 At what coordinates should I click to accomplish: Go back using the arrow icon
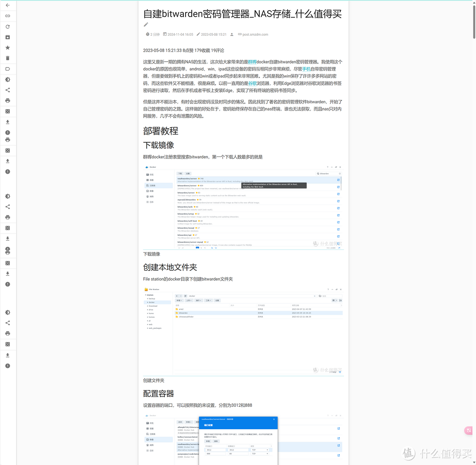point(7,5)
